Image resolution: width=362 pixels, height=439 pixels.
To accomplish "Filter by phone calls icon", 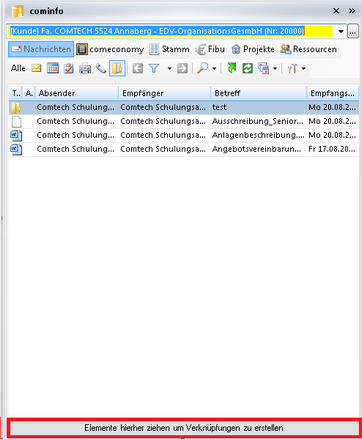I will coord(101,69).
